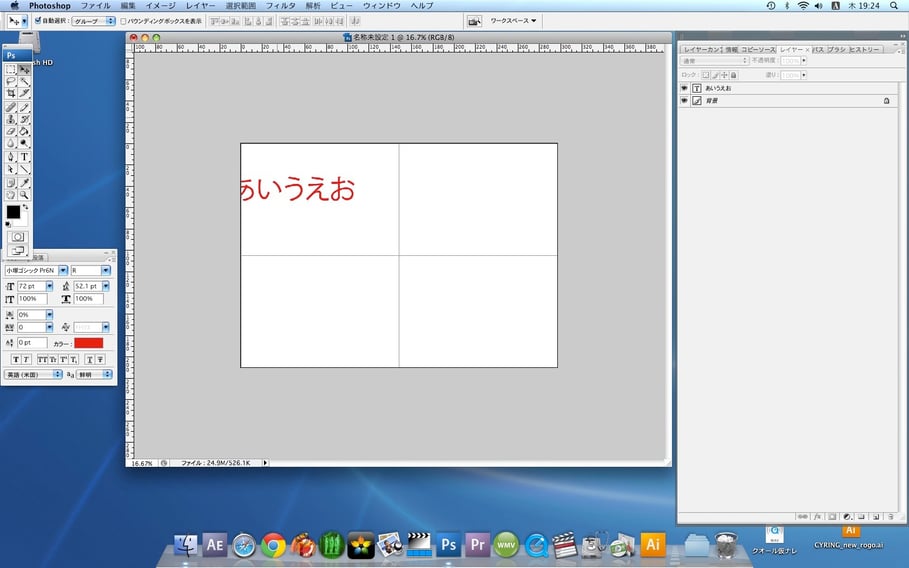Click the red text color swatch

pyautogui.click(x=88, y=343)
